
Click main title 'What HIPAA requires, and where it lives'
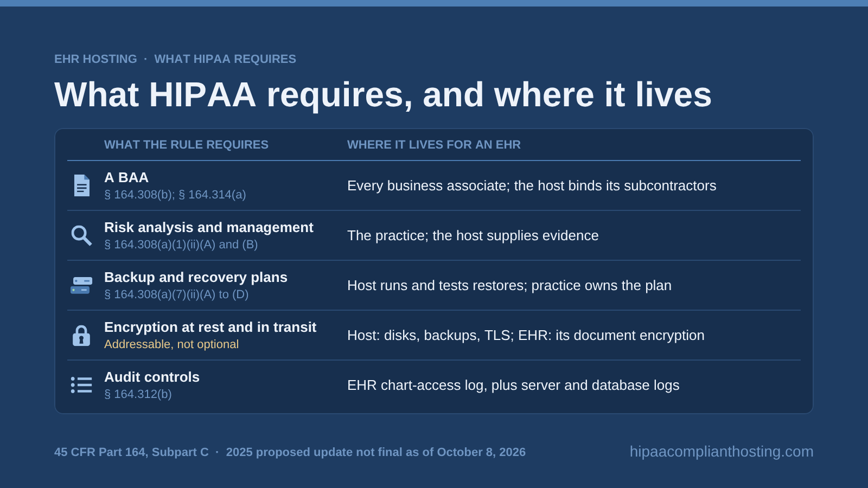[383, 95]
